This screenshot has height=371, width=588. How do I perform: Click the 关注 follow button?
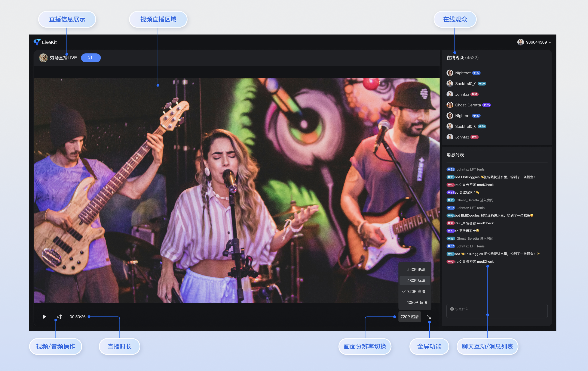[91, 58]
